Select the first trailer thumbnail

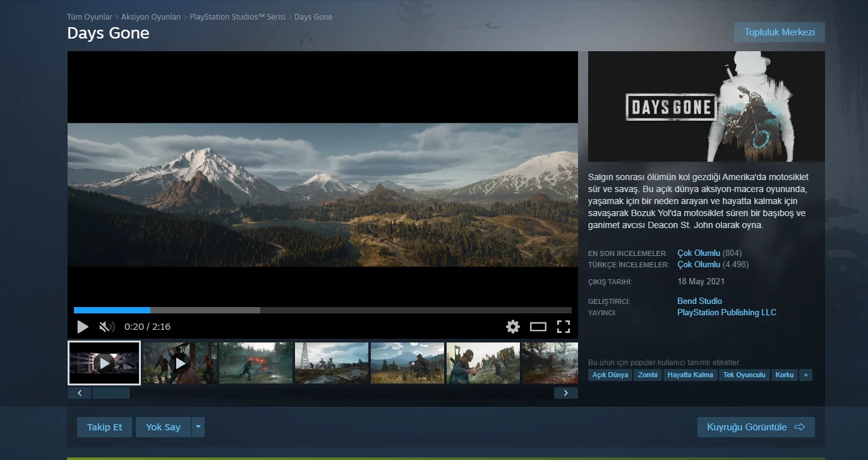click(104, 363)
